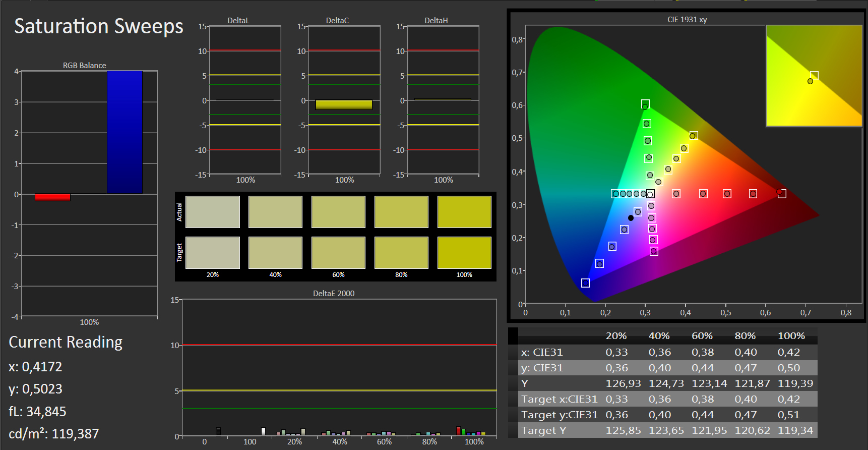Pick the Actual 60% color swatch

pos(338,212)
